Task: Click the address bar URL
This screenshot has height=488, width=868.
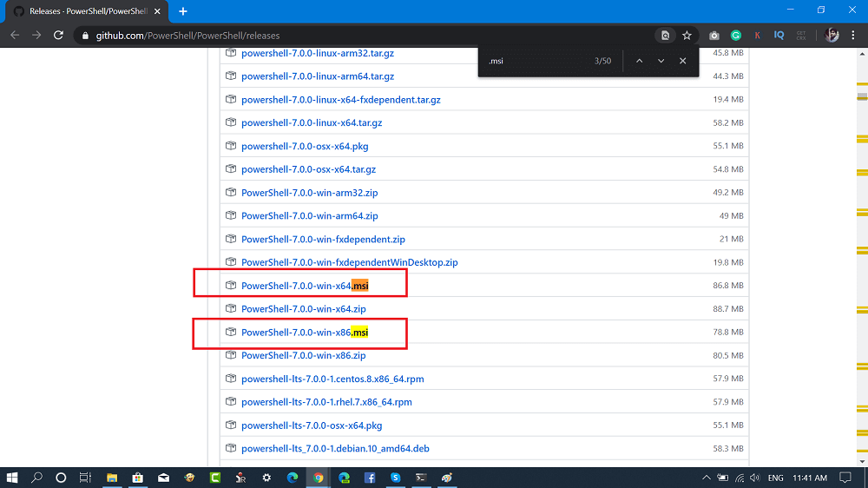Action: [187, 36]
